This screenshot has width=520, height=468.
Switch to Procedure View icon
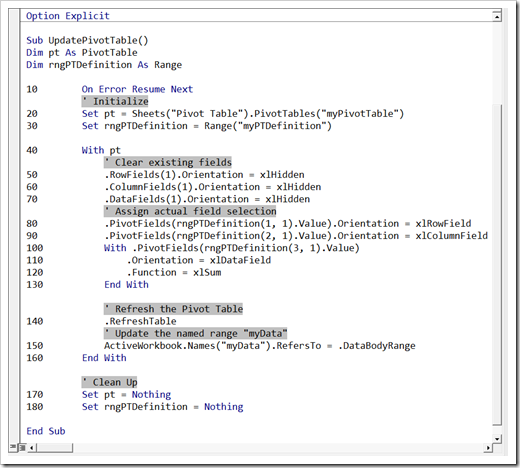click(13, 447)
